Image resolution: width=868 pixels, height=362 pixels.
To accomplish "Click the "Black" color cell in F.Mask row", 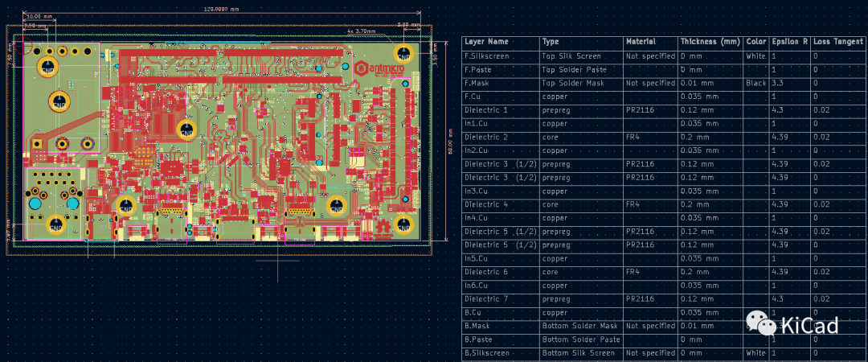I will 756,83.
